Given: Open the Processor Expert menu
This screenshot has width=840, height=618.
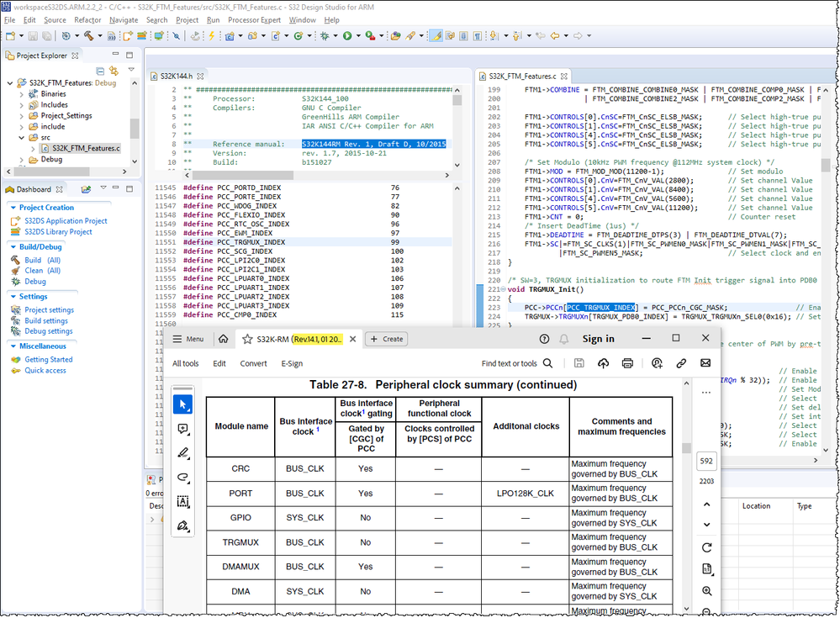Looking at the screenshot, I should [256, 19].
